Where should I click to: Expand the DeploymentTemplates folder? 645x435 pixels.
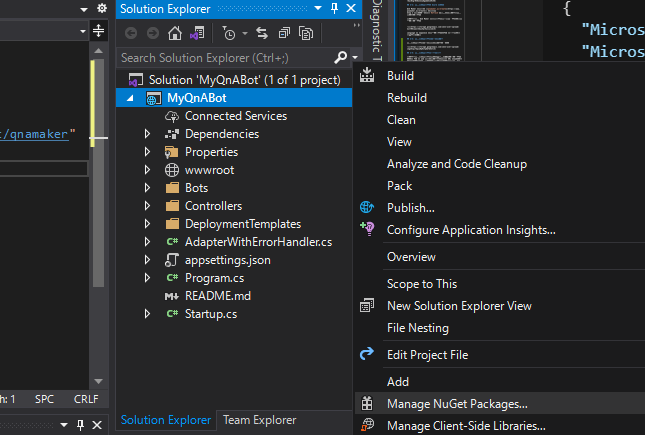pyautogui.click(x=147, y=224)
